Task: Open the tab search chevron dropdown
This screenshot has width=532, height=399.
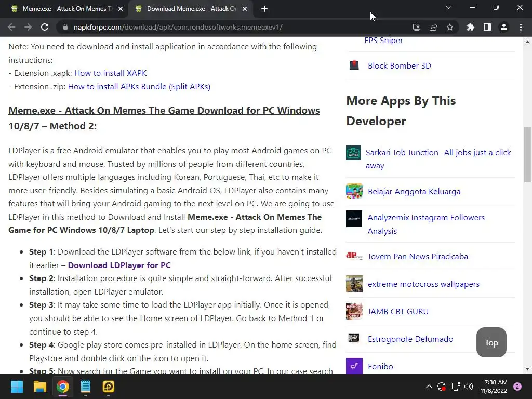Action: (448, 7)
